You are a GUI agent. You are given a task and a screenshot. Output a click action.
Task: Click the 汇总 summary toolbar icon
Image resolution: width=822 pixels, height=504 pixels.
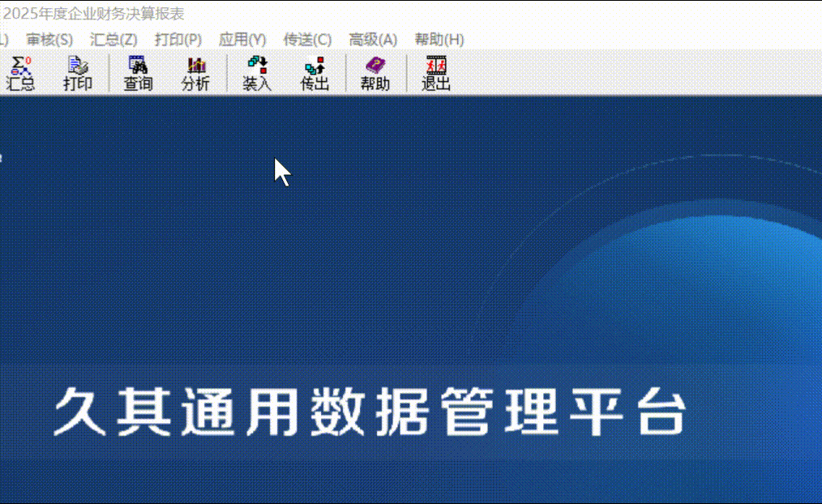click(20, 74)
